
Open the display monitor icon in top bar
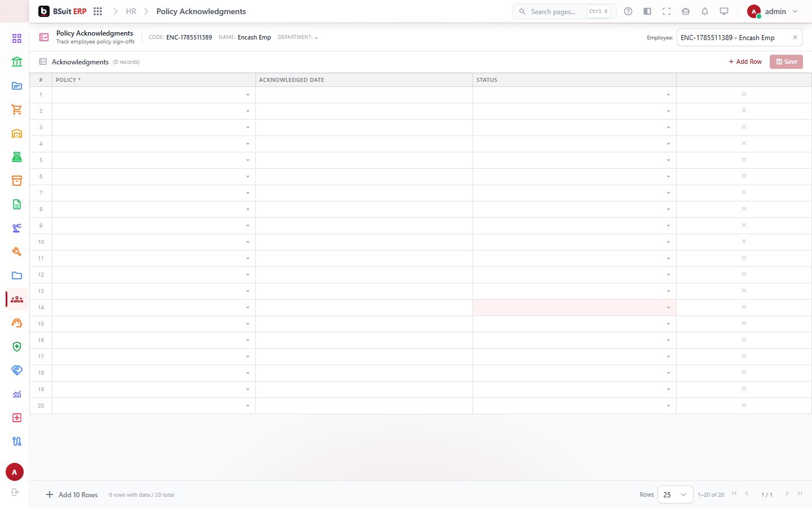724,11
